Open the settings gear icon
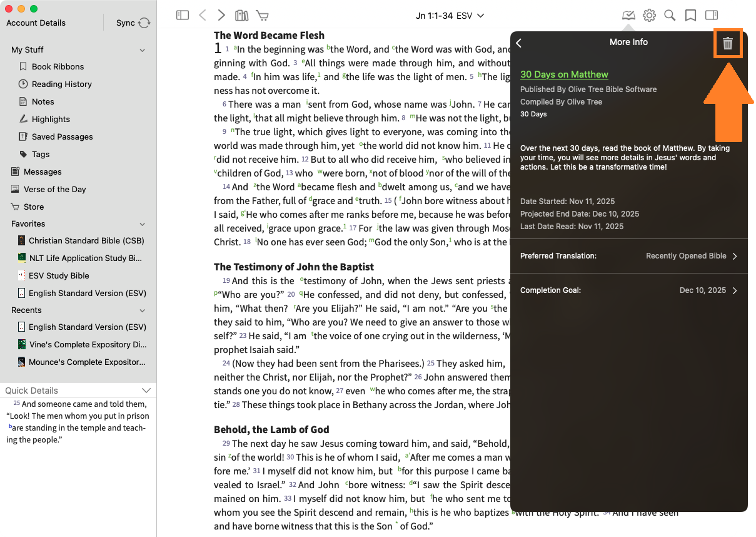 649,16
